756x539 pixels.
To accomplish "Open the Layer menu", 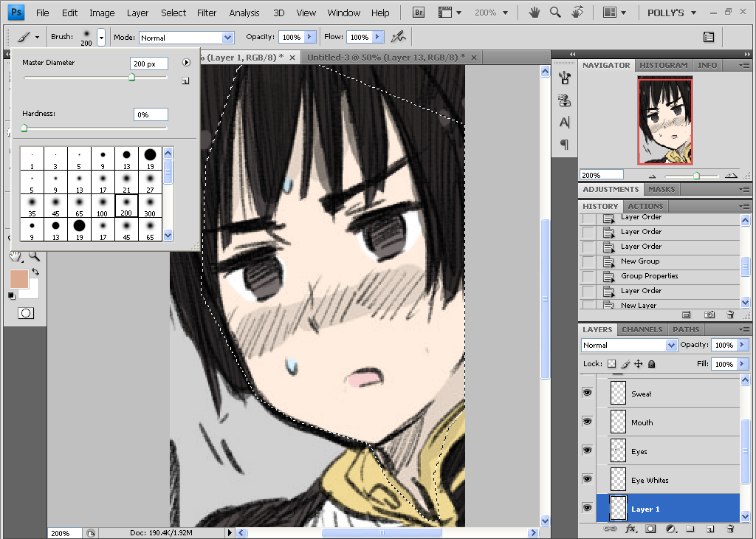I will [137, 13].
